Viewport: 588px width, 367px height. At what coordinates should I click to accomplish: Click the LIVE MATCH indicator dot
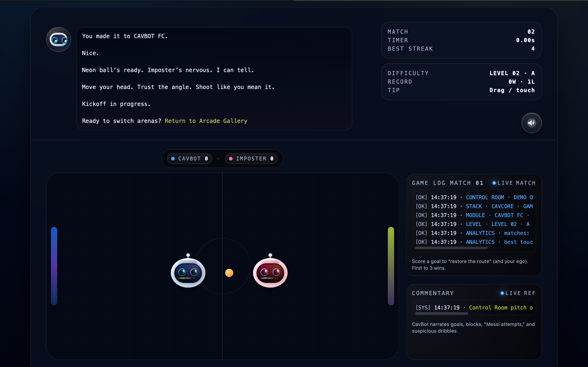(494, 183)
